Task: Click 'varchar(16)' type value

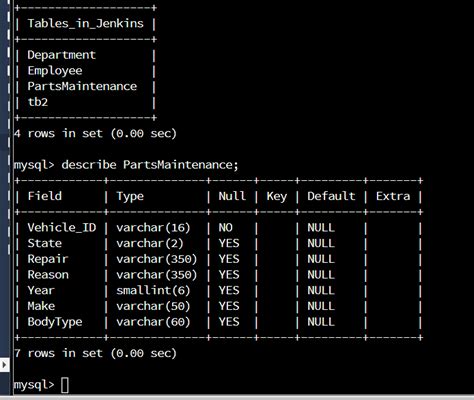Action: tap(153, 228)
